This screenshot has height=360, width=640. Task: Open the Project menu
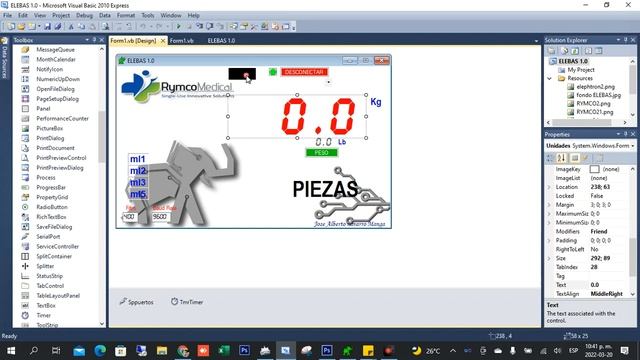[61, 15]
